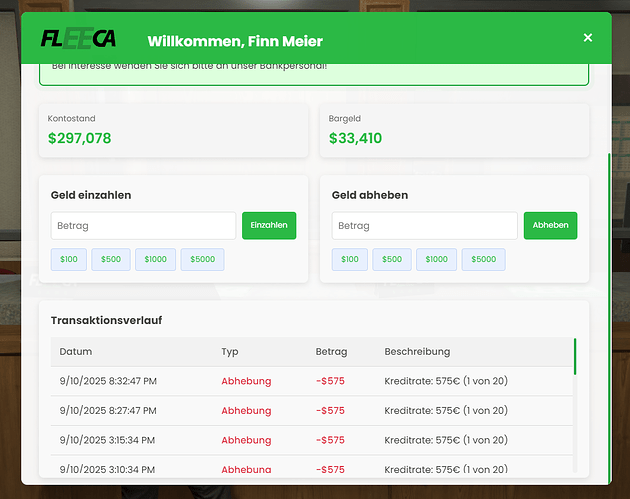630x499 pixels.
Task: Click Abhebung in the 8:32:47 PM row
Action: [246, 381]
